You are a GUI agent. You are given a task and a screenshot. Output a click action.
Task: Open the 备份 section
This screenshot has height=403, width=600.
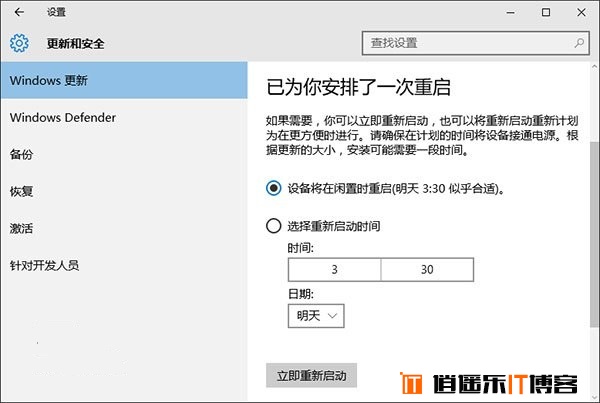click(124, 154)
